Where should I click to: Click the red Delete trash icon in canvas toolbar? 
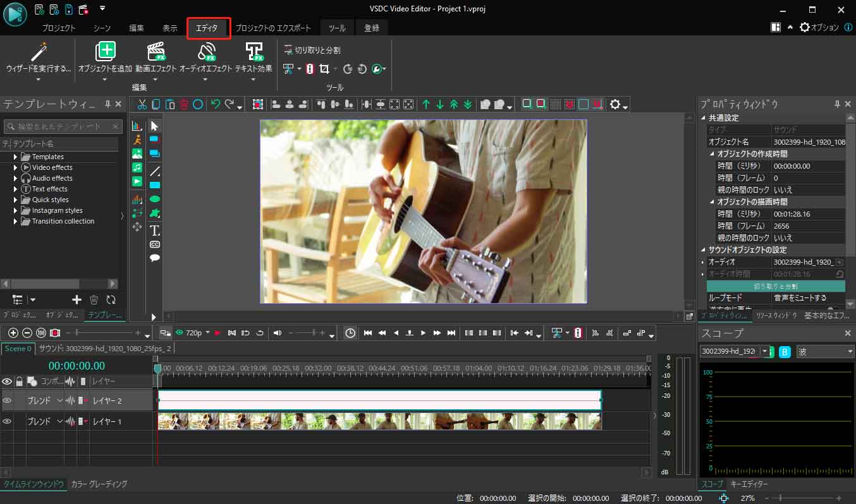pos(184,105)
